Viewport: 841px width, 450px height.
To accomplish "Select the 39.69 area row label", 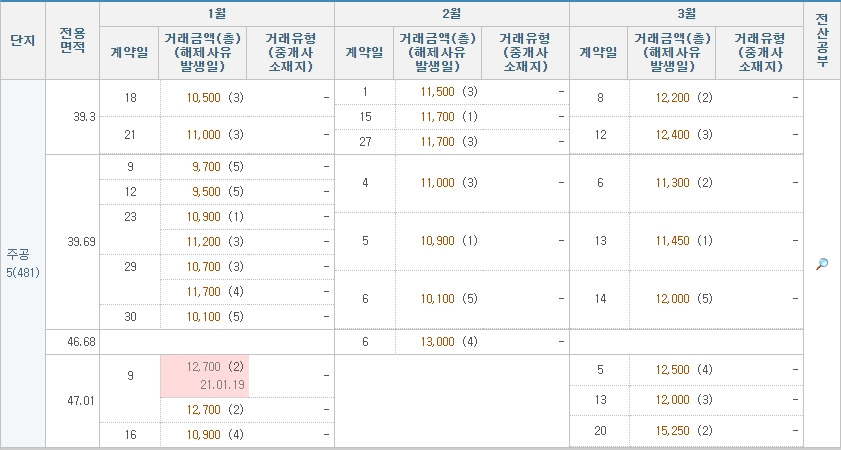I will pyautogui.click(x=81, y=241).
